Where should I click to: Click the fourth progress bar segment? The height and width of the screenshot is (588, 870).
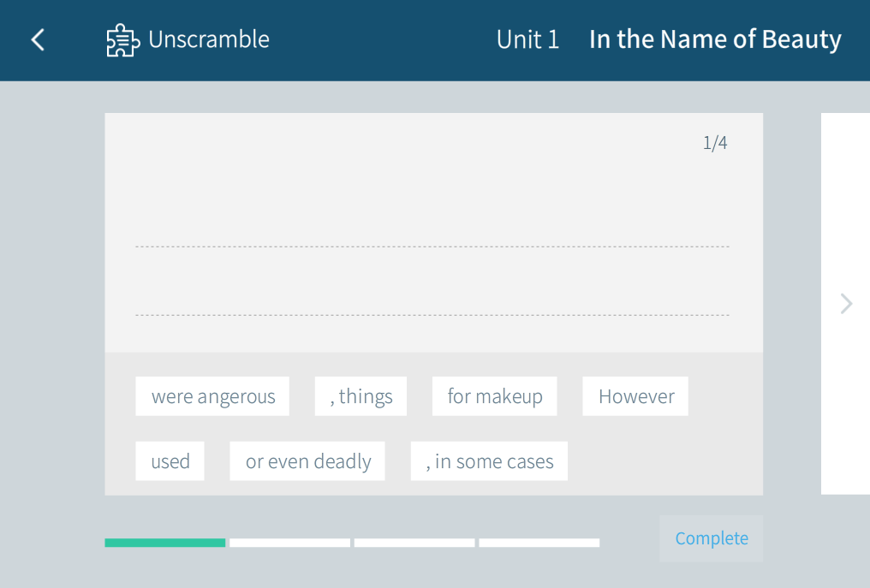point(539,543)
